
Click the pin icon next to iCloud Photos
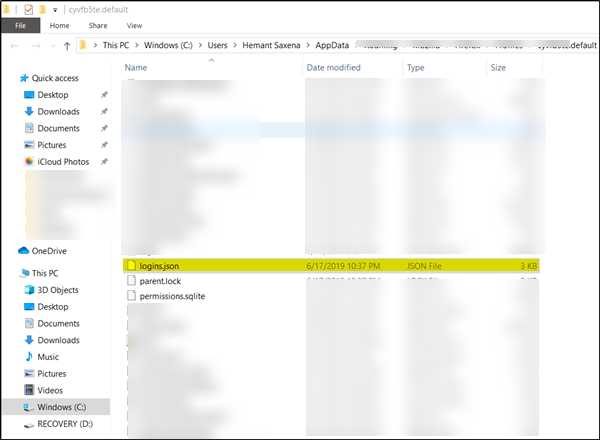pyautogui.click(x=104, y=161)
